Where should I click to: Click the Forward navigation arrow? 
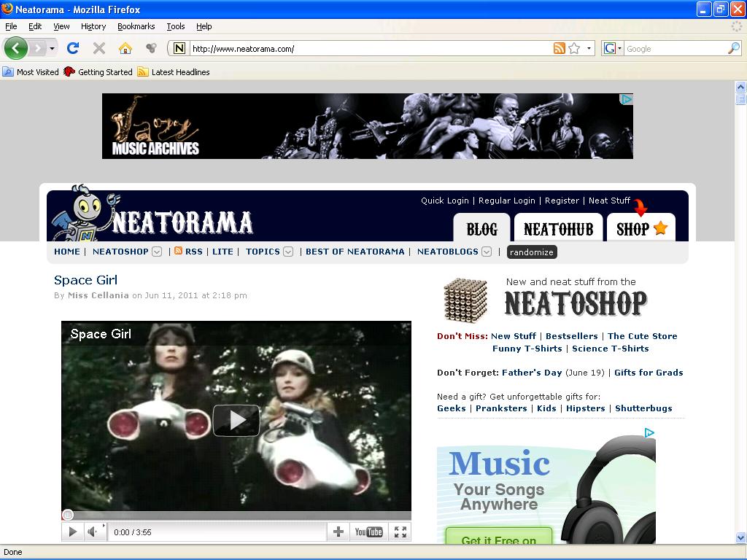(38, 48)
